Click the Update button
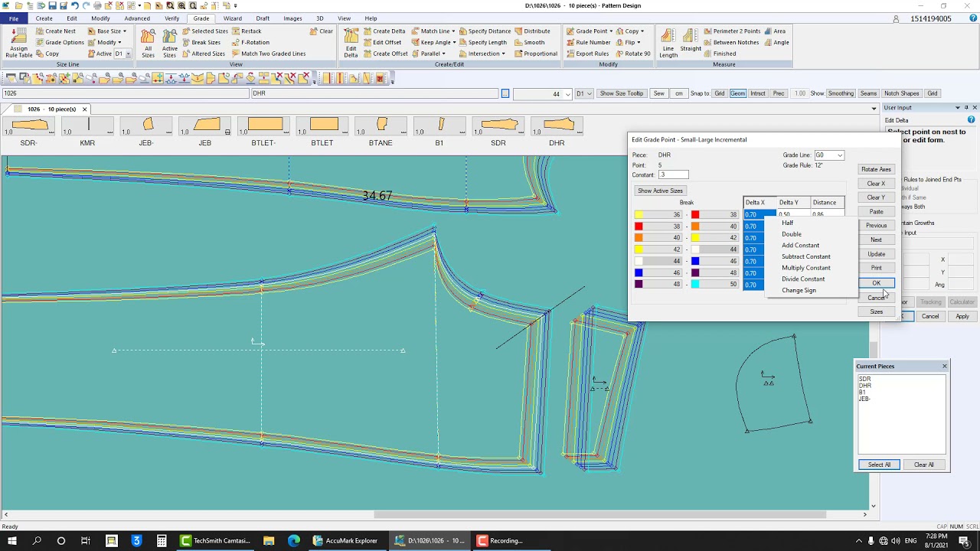Image resolution: width=980 pixels, height=551 pixels. click(x=876, y=254)
